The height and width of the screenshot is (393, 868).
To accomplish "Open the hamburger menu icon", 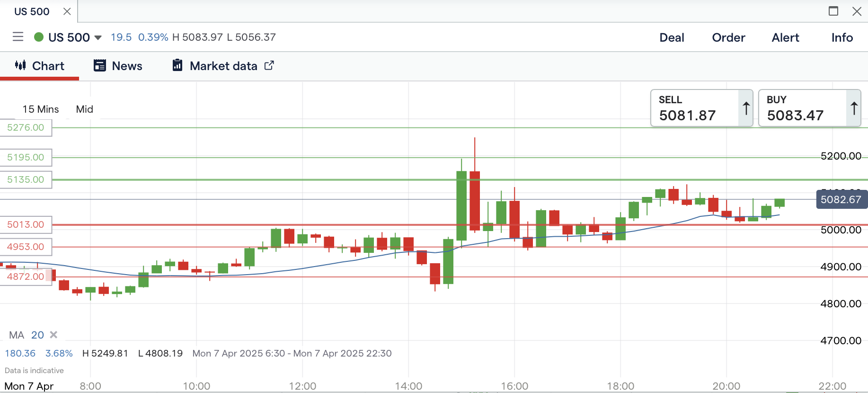I will tap(18, 37).
